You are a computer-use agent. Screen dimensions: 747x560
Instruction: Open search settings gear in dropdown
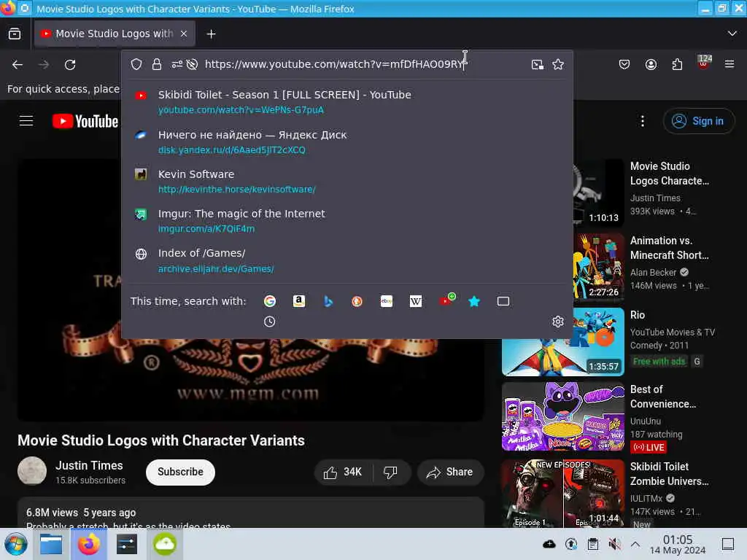[558, 322]
